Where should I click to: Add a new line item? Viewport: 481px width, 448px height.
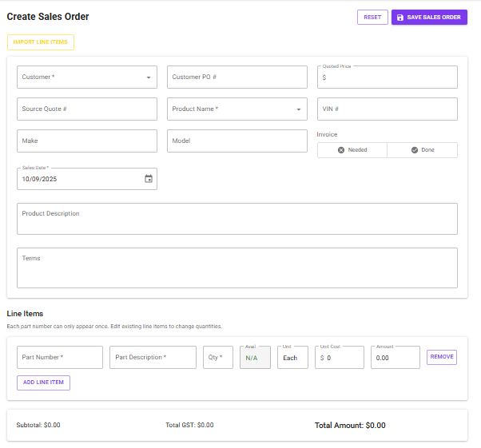43,383
